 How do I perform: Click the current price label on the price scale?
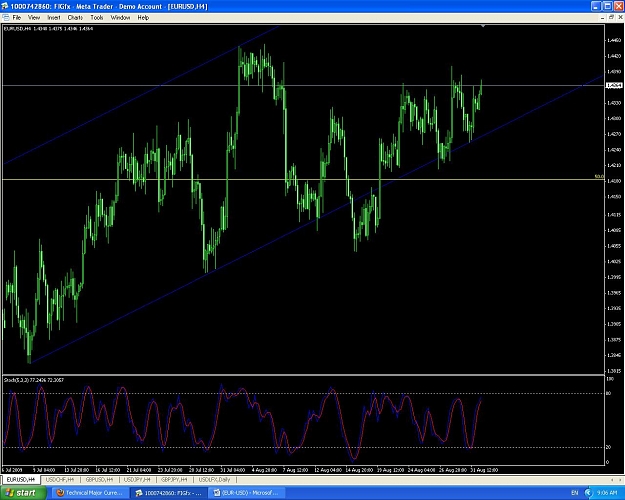(x=614, y=85)
